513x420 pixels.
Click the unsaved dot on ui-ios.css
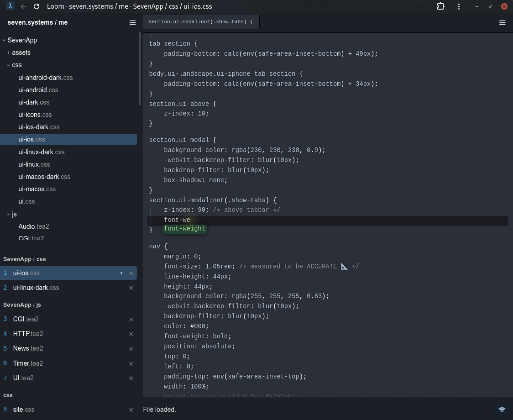click(121, 273)
